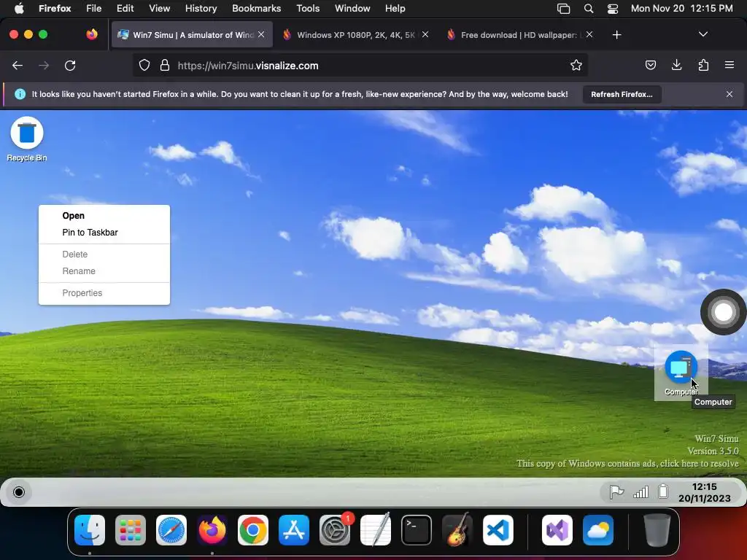Click the Firefox View pinned icon
The image size is (747, 560).
(x=92, y=34)
